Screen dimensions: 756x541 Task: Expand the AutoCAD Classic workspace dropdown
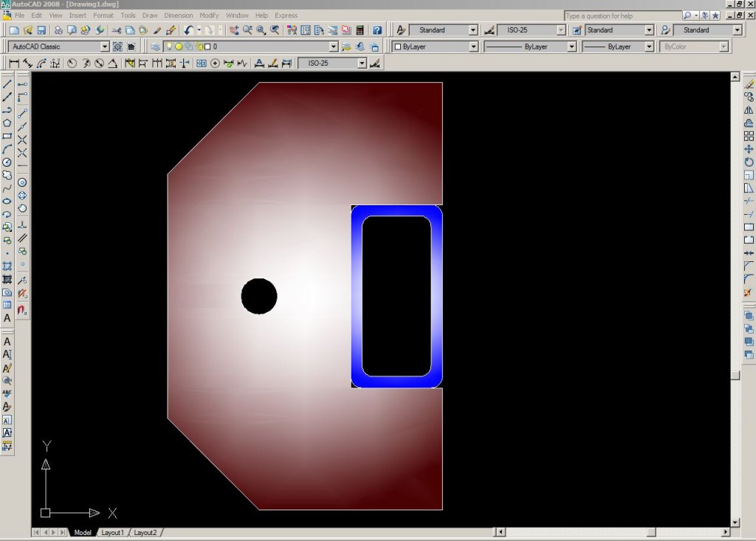(x=104, y=46)
